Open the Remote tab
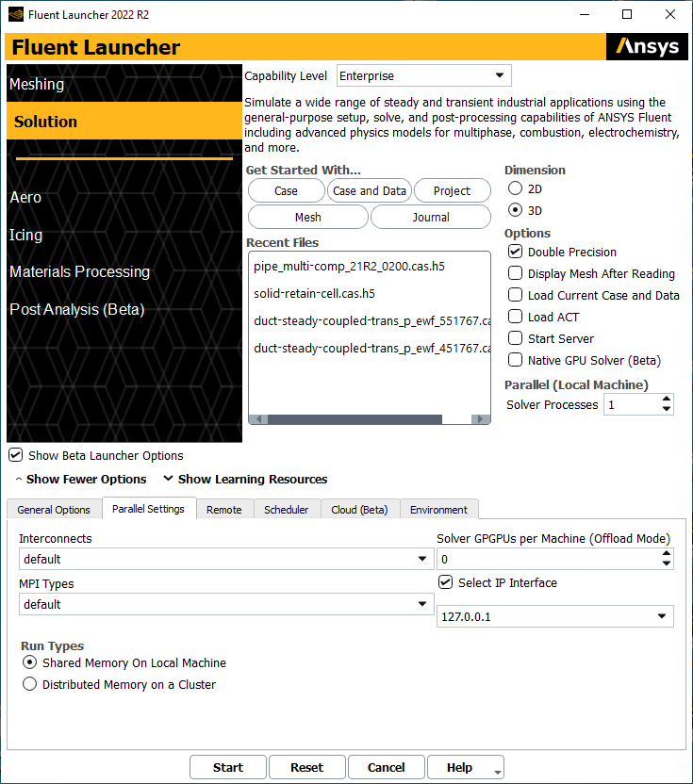The image size is (693, 784). click(x=224, y=510)
